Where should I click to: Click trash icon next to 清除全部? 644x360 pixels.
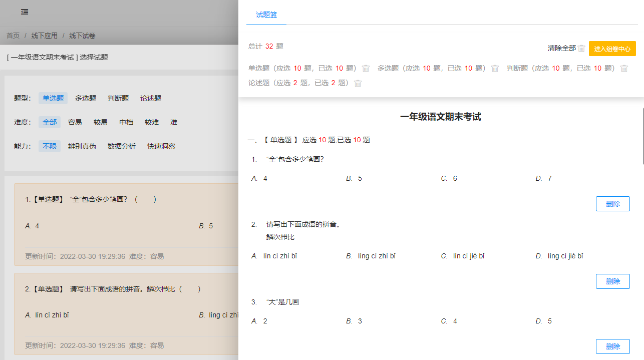(581, 49)
